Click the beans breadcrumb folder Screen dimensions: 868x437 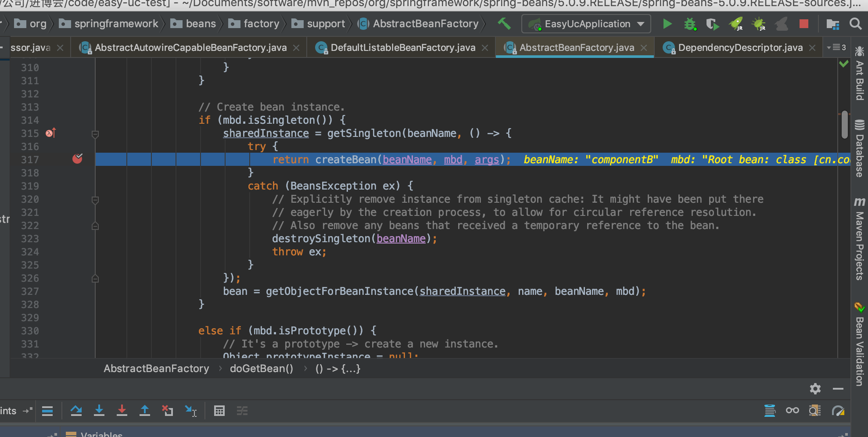click(x=193, y=24)
